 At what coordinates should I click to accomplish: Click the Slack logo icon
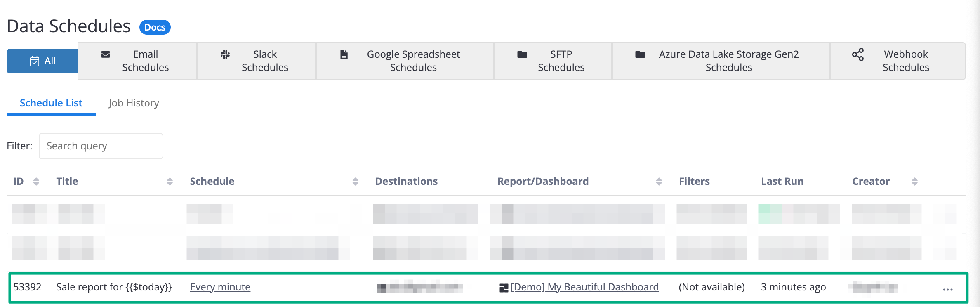click(225, 54)
